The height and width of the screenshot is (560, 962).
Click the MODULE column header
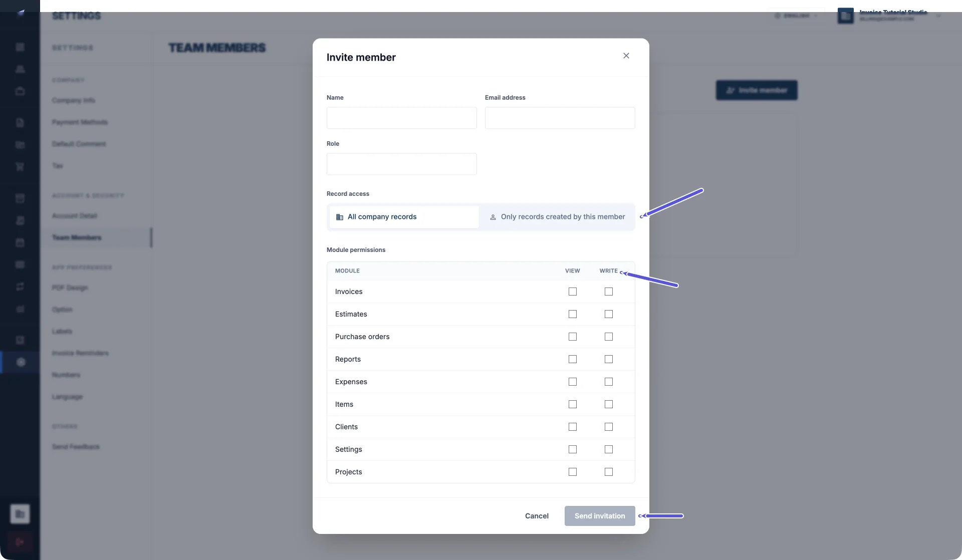347,271
